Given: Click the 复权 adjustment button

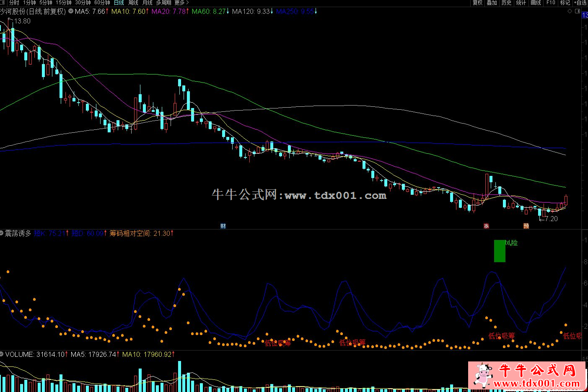Looking at the screenshot, I should click(478, 3).
